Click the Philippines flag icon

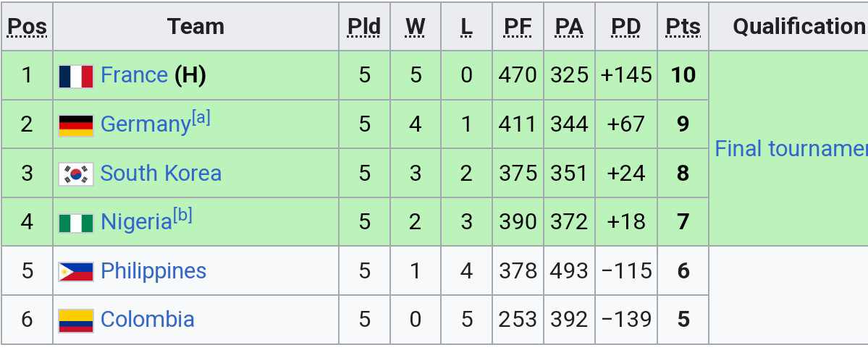[76, 271]
